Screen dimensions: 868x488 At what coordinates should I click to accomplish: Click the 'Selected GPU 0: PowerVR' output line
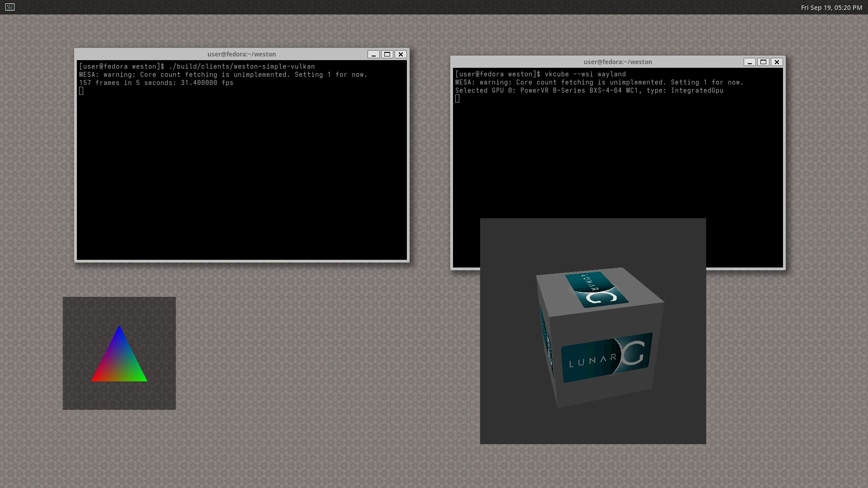pos(589,90)
